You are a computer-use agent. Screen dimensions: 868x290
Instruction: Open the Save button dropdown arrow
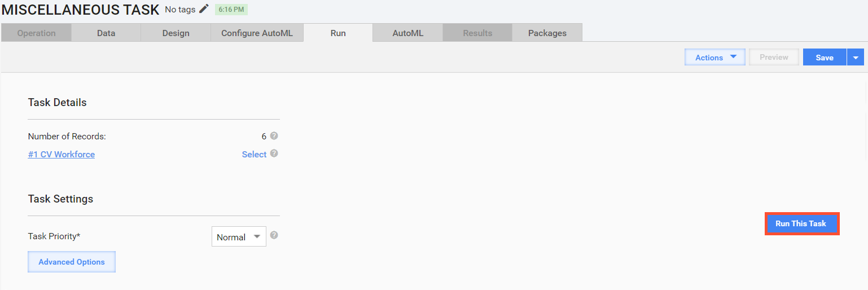point(856,57)
